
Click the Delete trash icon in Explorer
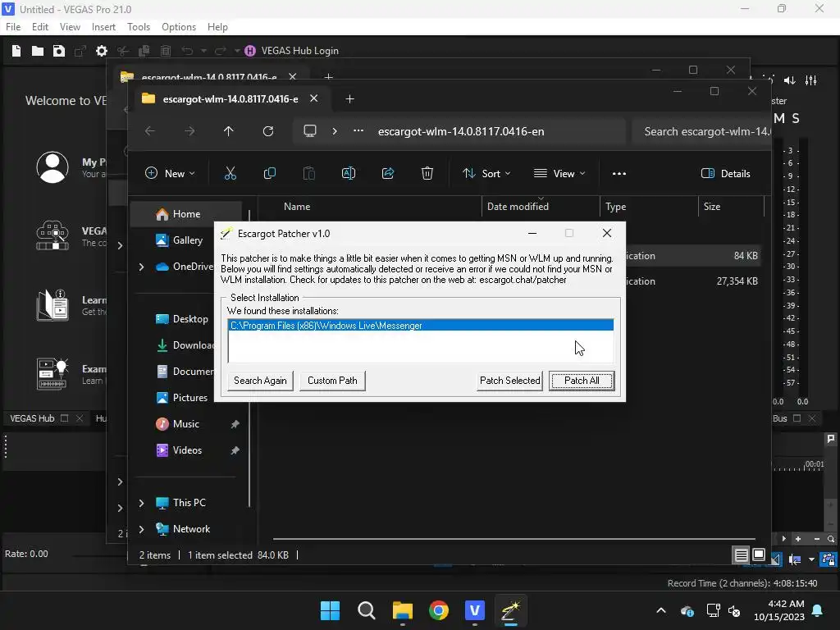point(427,174)
